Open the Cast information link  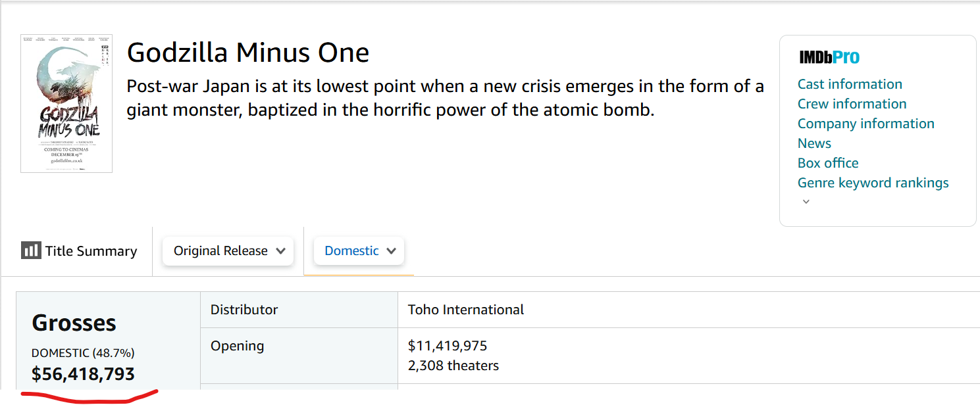850,84
